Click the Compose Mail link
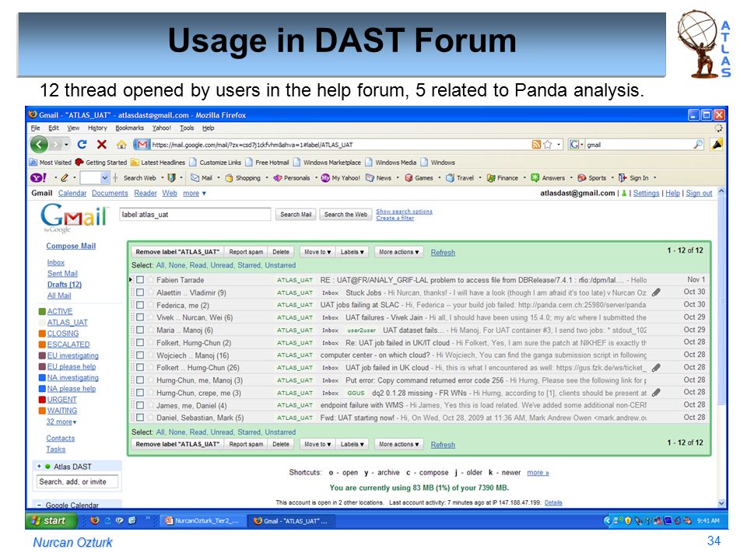Image resolution: width=747 pixels, height=560 pixels. click(x=71, y=246)
